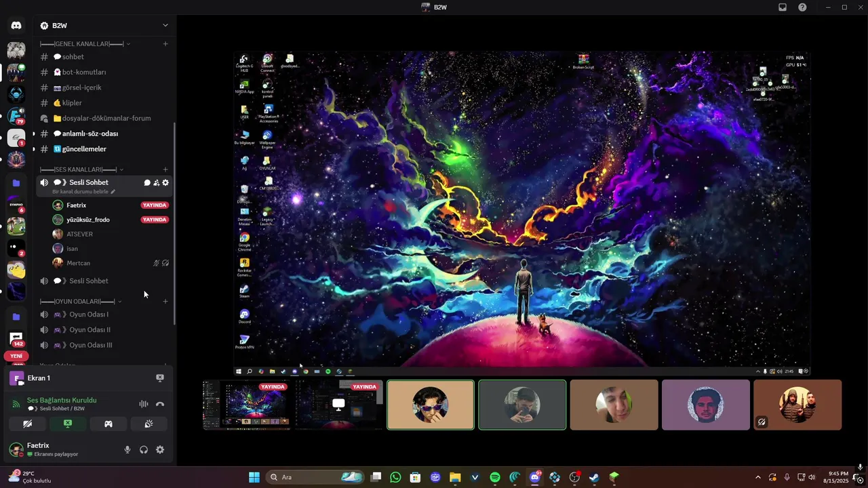
Task: Click the YENİ new-mentions pill
Action: click(16, 356)
